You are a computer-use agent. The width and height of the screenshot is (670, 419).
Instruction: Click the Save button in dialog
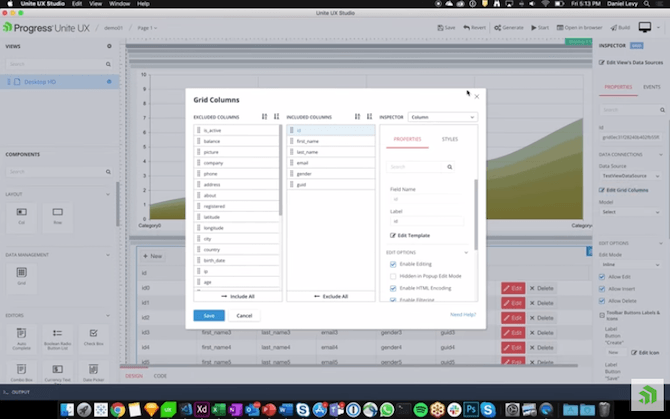(x=209, y=315)
